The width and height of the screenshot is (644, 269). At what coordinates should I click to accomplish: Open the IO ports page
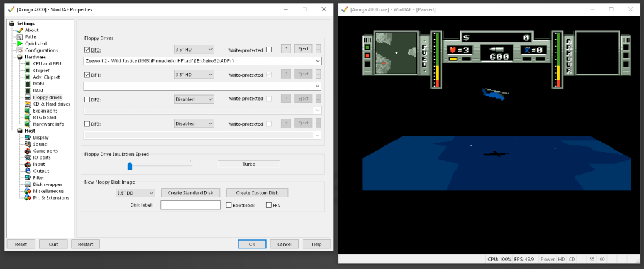click(x=42, y=157)
